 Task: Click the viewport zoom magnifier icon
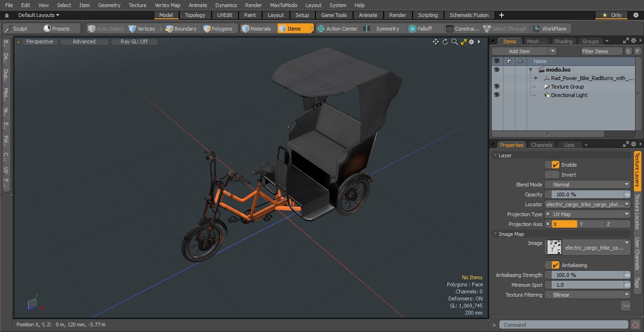tap(454, 42)
